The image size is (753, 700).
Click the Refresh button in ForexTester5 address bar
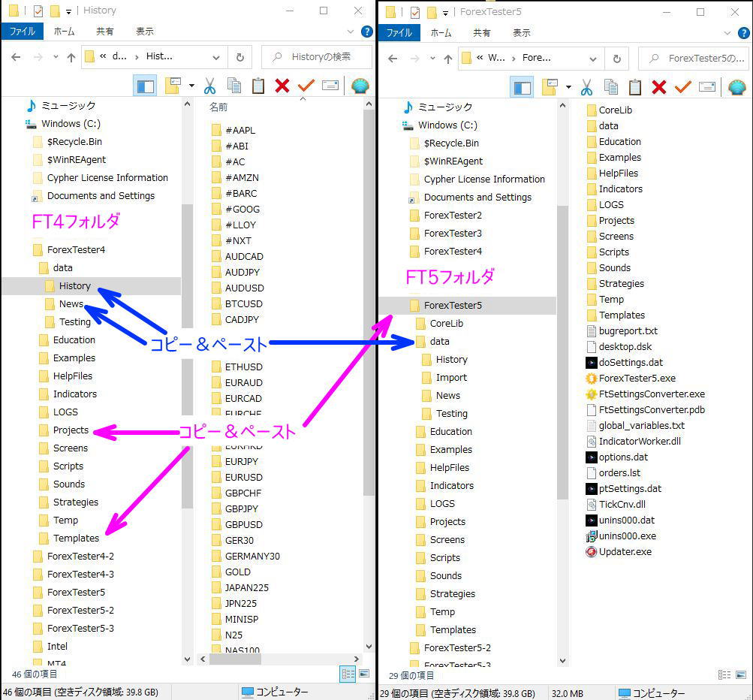(x=616, y=59)
